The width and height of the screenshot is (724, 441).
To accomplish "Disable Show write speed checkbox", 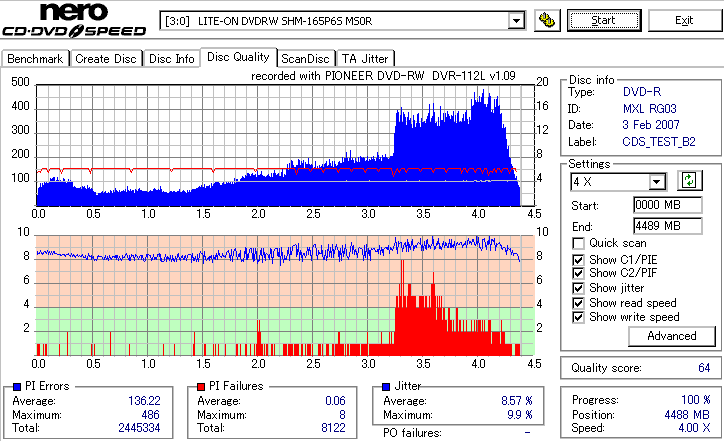I will click(x=578, y=317).
